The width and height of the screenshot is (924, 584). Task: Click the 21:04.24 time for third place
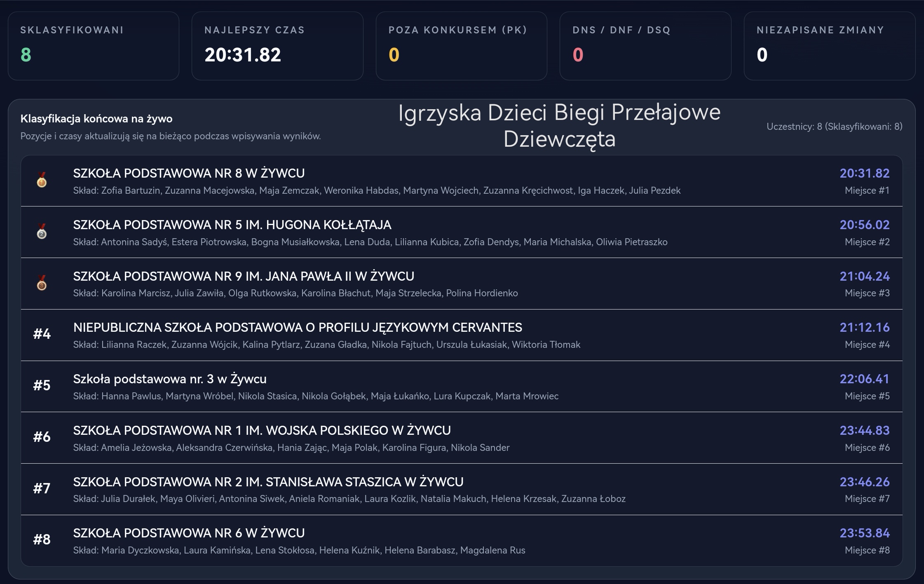click(x=865, y=276)
